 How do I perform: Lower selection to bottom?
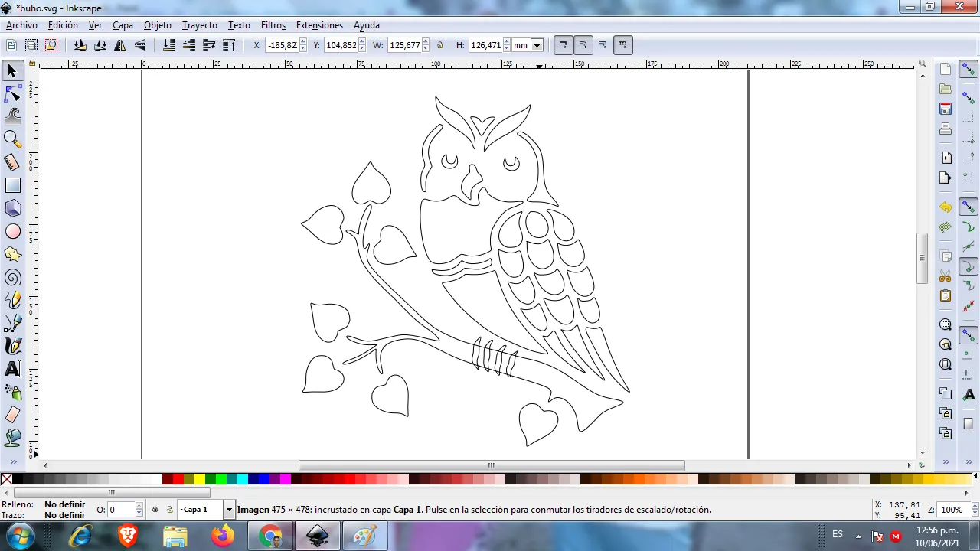pos(169,45)
